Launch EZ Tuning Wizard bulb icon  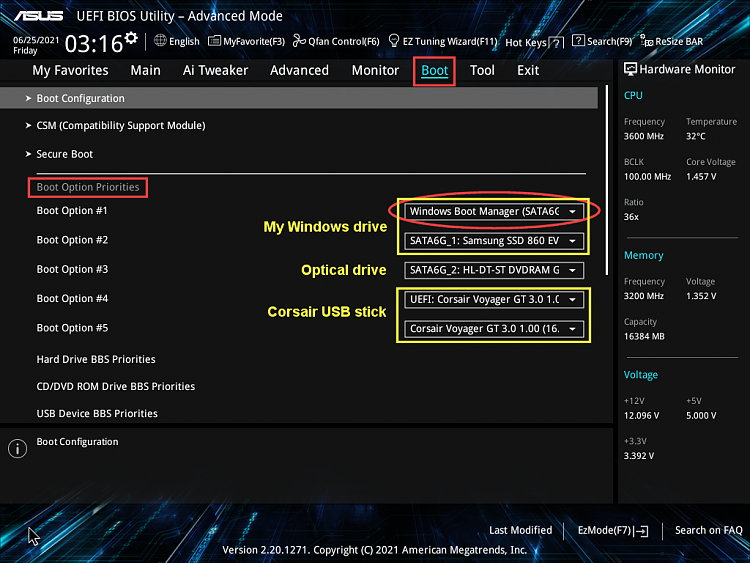[394, 41]
